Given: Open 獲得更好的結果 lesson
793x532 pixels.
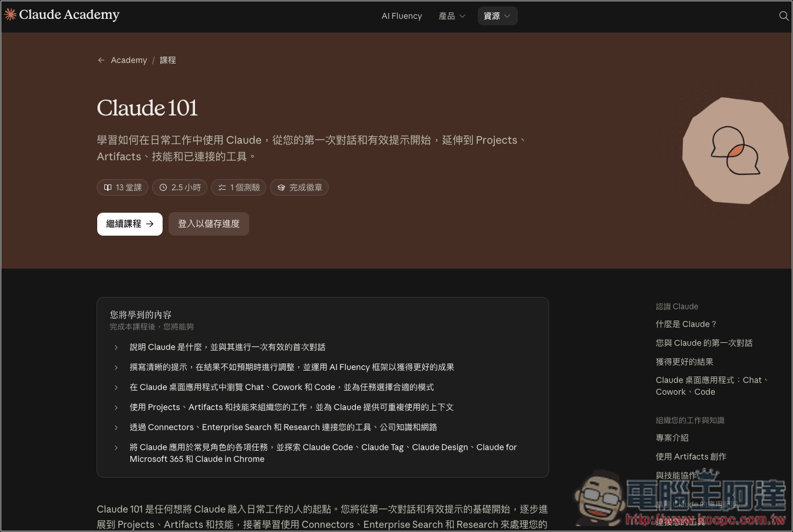Looking at the screenshot, I should pyautogui.click(x=685, y=362).
